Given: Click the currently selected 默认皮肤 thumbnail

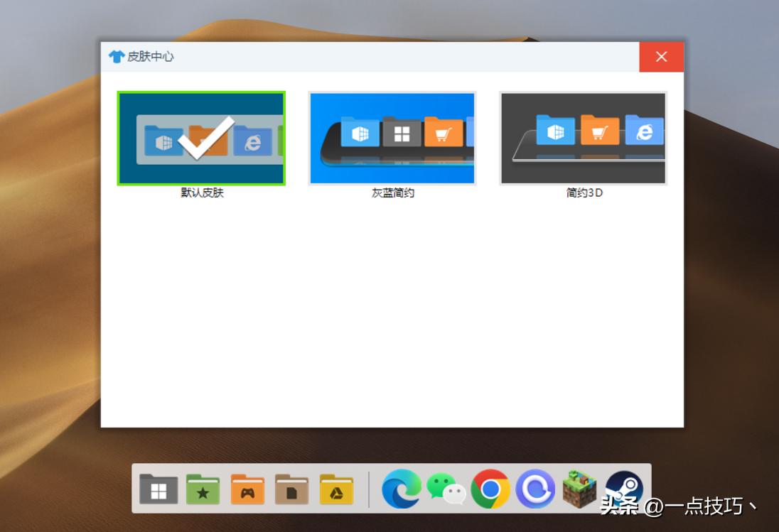Looking at the screenshot, I should [202, 138].
